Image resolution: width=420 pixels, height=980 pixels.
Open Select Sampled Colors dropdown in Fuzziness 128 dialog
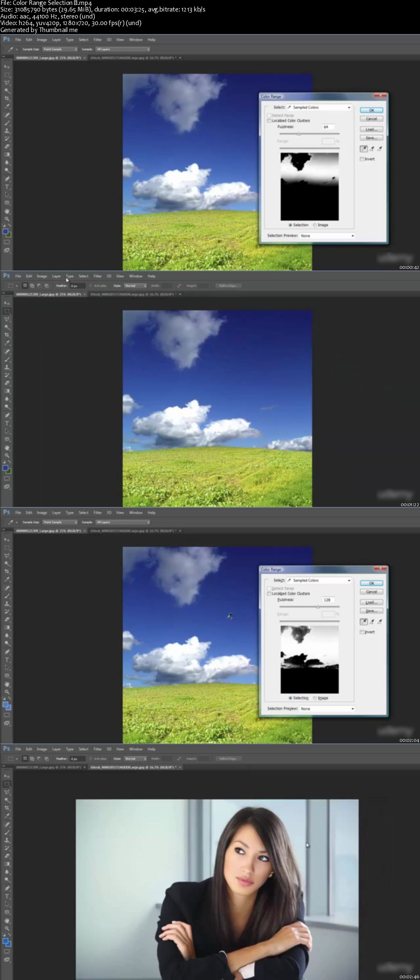(x=319, y=581)
